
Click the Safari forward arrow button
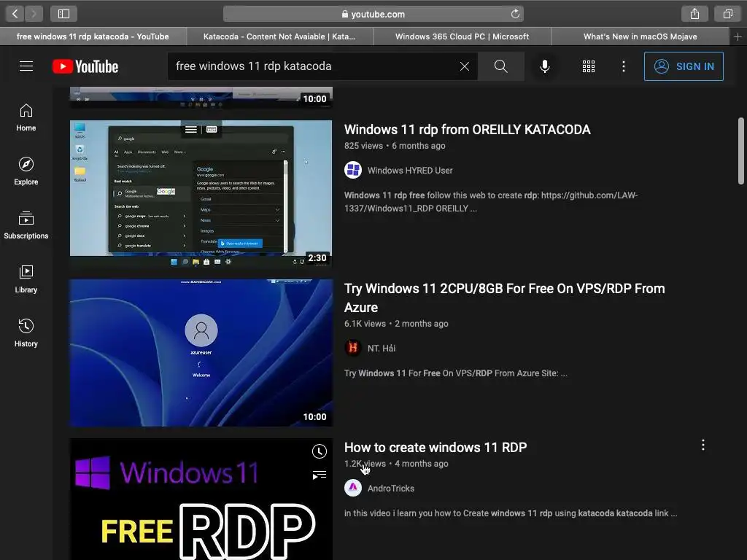(34, 14)
